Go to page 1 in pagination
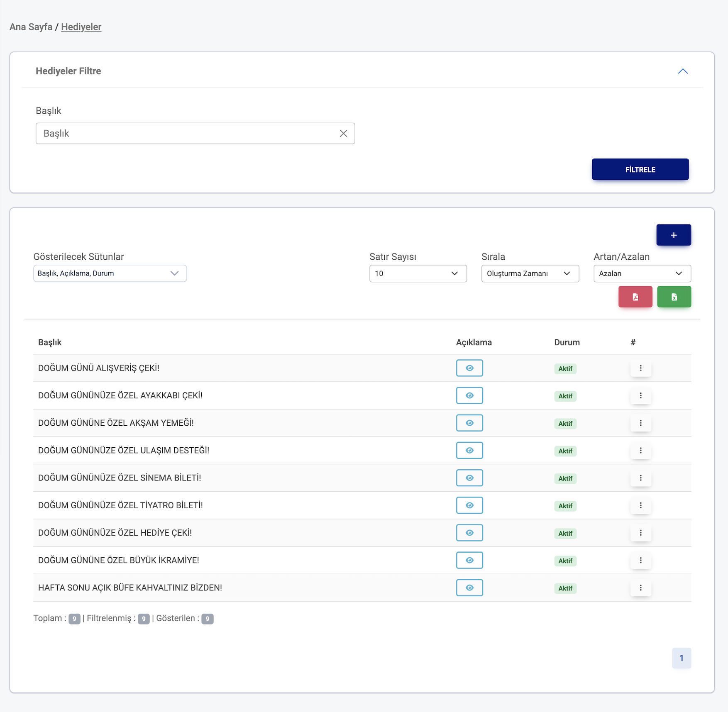 point(682,658)
